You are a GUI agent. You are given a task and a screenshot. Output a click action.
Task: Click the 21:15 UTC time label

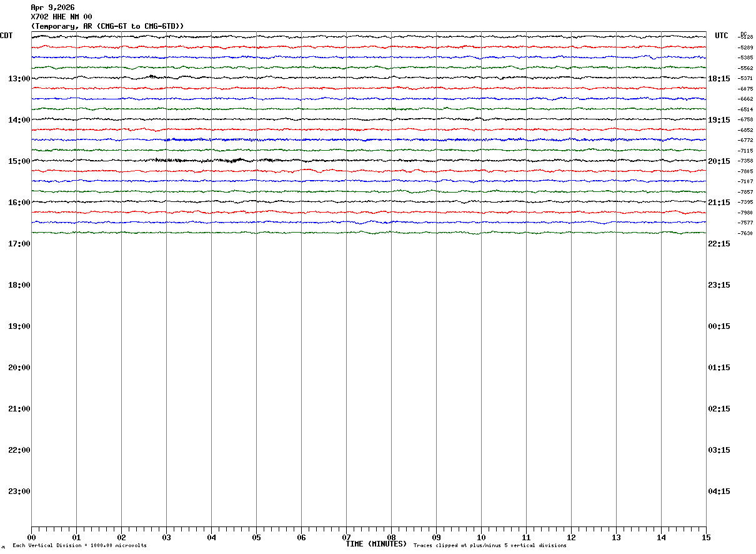pyautogui.click(x=719, y=203)
